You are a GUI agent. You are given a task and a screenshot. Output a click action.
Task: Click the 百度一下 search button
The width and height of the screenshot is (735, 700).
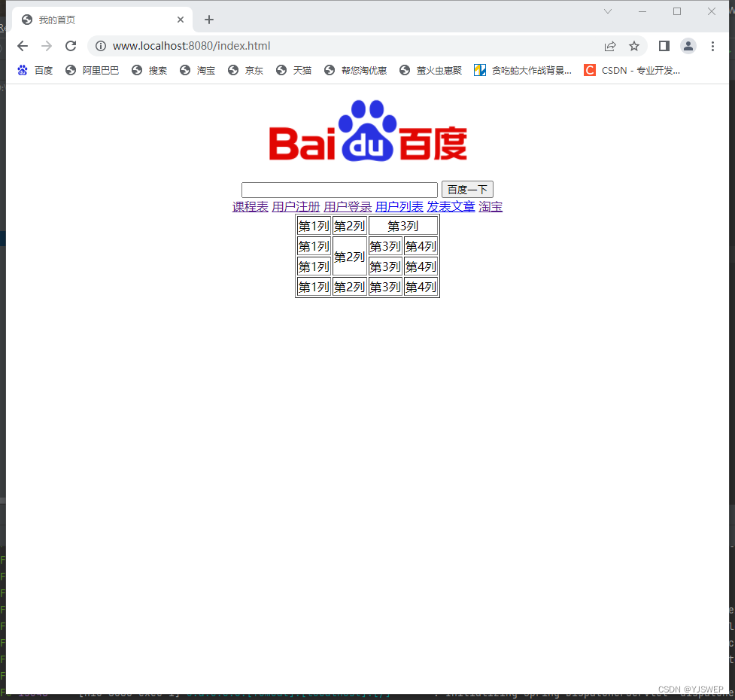(467, 190)
